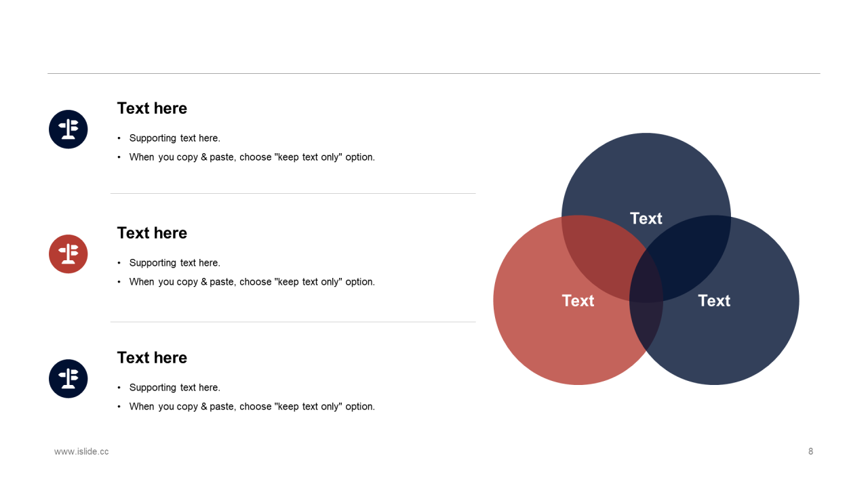868x488 pixels.
Task: Select the second 'Text here' heading
Action: 152,233
